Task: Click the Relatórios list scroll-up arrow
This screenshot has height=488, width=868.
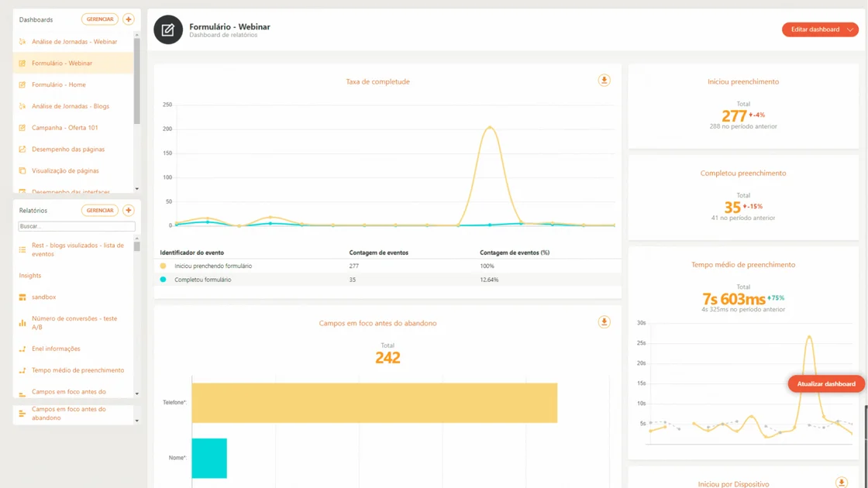Action: tap(136, 239)
